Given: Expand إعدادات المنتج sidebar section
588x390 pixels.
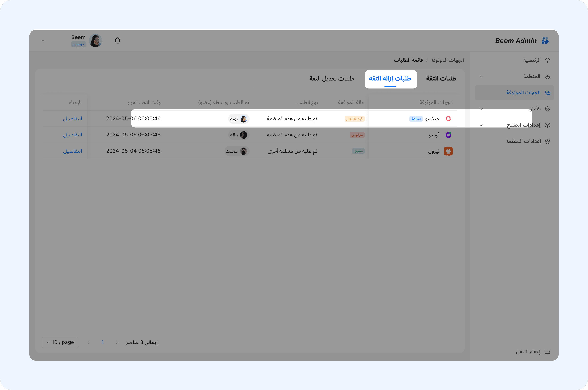Looking at the screenshot, I should 481,125.
